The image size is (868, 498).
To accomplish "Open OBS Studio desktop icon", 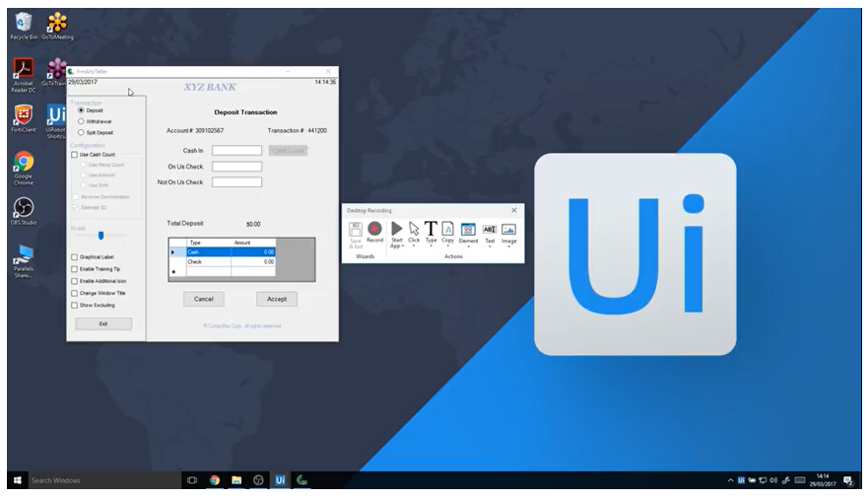I will (24, 211).
